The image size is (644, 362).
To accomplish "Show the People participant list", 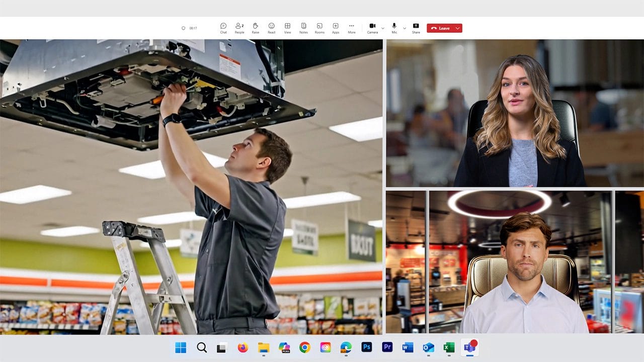I will [239, 28].
